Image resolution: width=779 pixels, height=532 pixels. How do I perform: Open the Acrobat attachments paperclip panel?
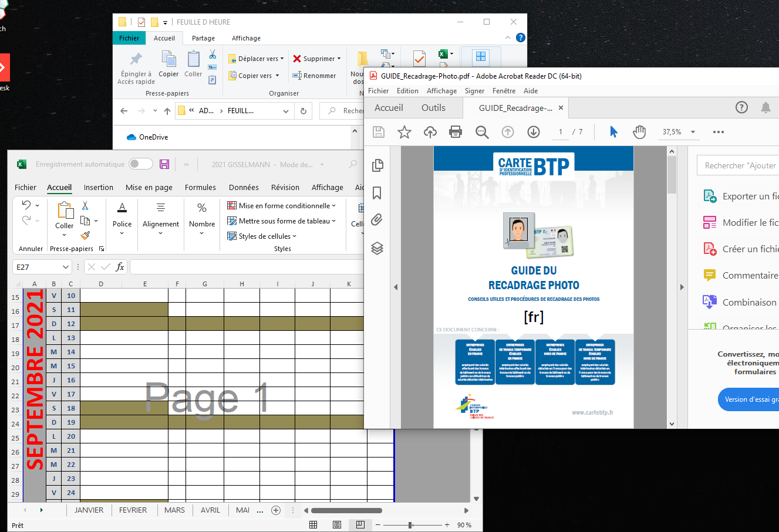tap(377, 220)
